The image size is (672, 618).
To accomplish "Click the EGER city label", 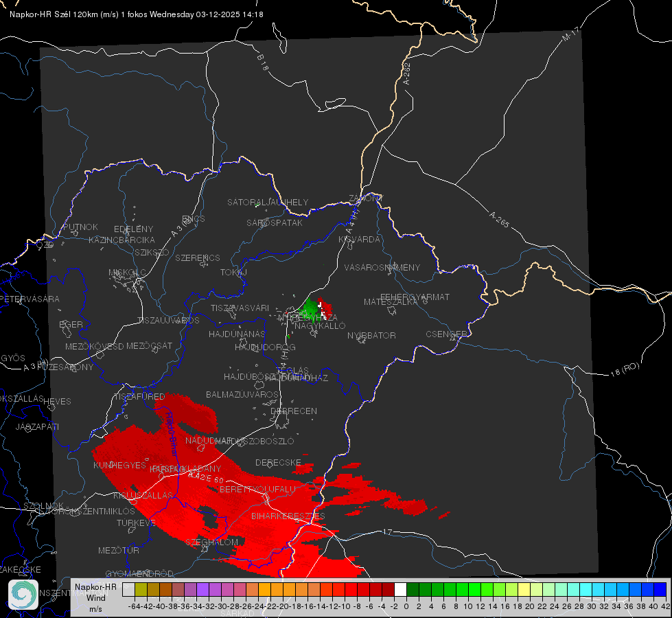I will [x=71, y=324].
